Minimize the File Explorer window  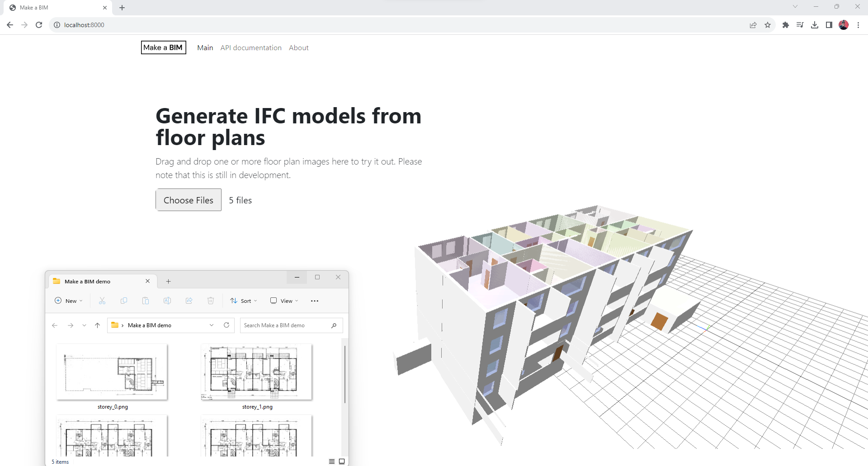[x=297, y=277]
